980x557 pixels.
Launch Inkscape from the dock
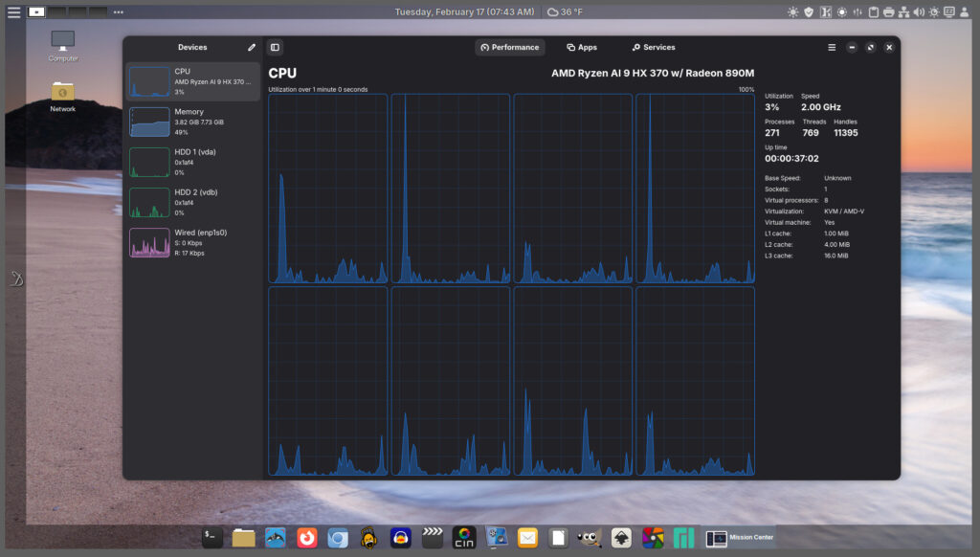(x=621, y=538)
